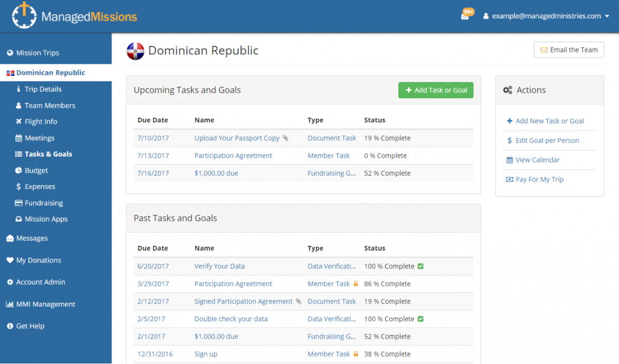Click paperclip icon beside Upload Your Passport Copy
Screen dimensions: 619x364
(286, 138)
